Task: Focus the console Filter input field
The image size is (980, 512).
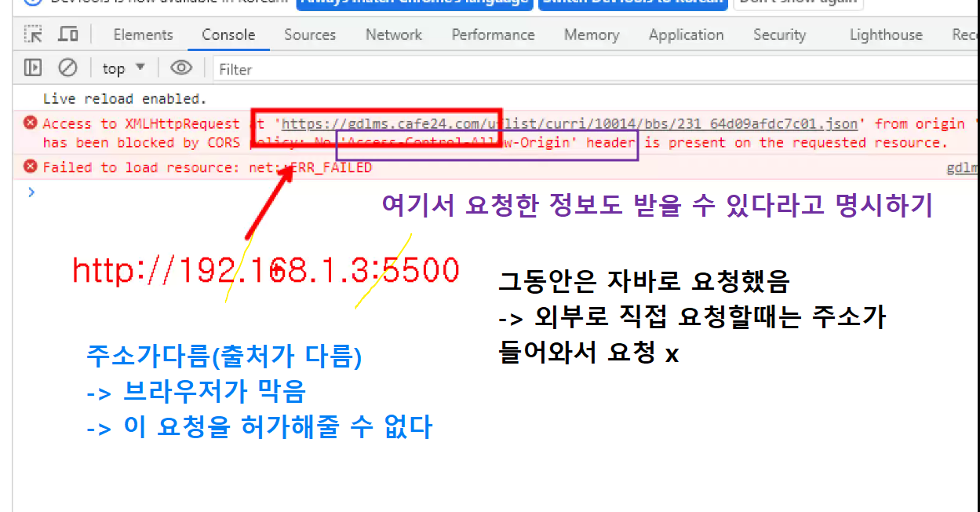Action: tap(596, 69)
